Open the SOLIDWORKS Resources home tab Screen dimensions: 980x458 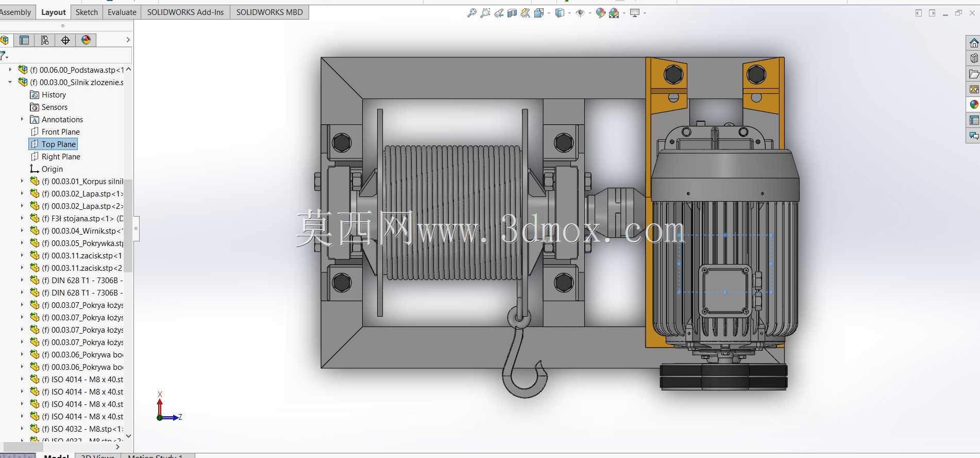tap(973, 43)
